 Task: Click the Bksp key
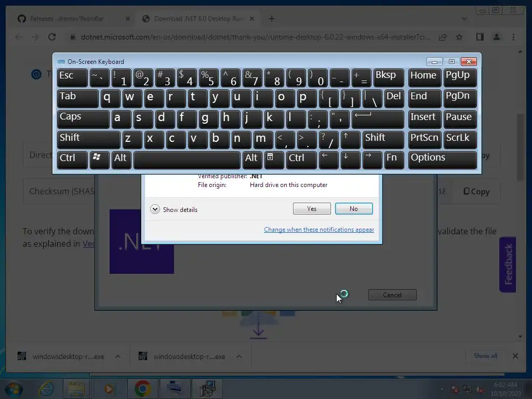pyautogui.click(x=389, y=78)
